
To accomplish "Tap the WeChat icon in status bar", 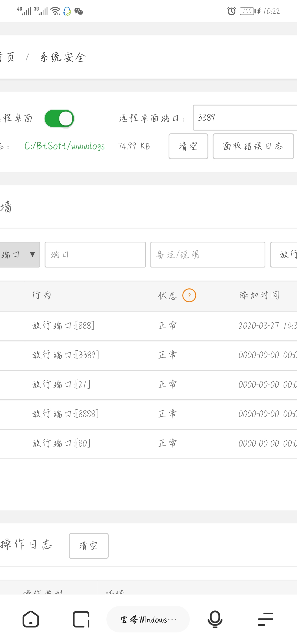I will pyautogui.click(x=79, y=11).
